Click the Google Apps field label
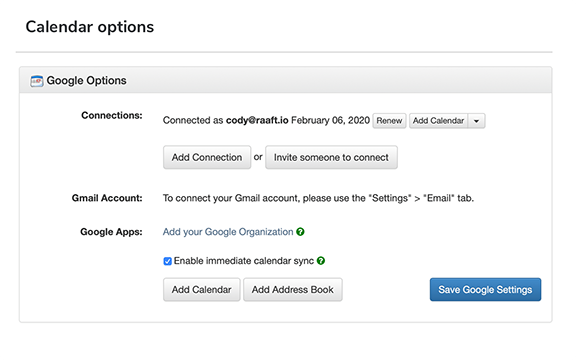 [x=111, y=232]
